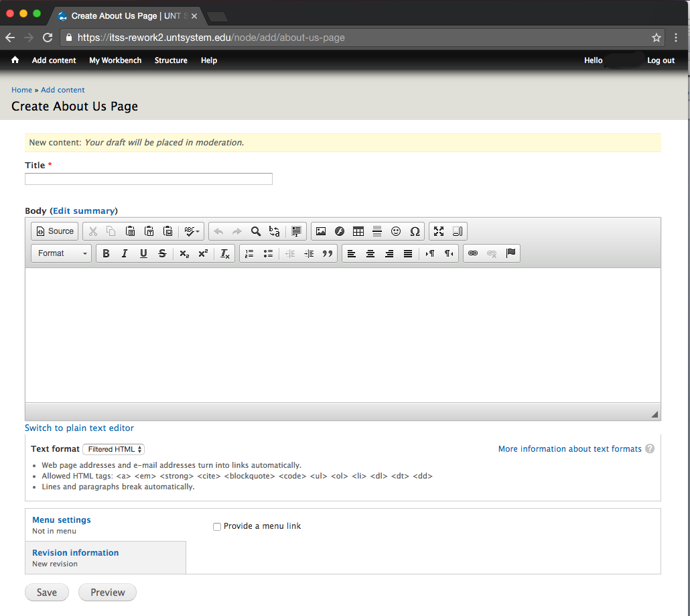690x616 pixels.
Task: Insert a link using the chain icon
Action: click(x=473, y=253)
